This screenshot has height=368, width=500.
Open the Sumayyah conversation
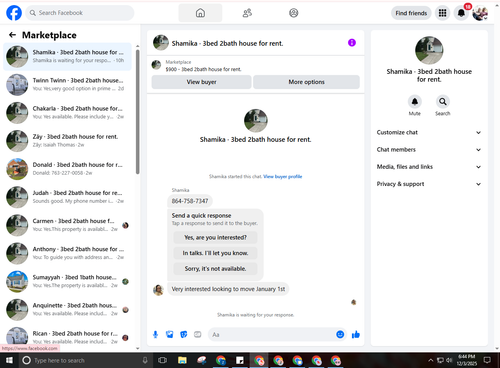coord(68,281)
